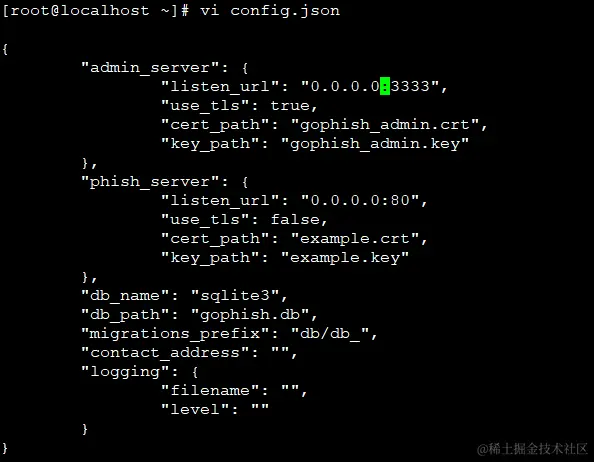
Task: Click the example.crt value
Action: (355, 239)
